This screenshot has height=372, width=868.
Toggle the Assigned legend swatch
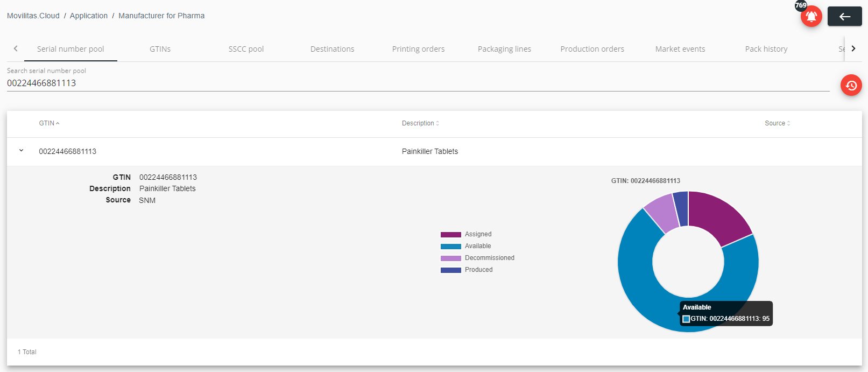tap(451, 235)
